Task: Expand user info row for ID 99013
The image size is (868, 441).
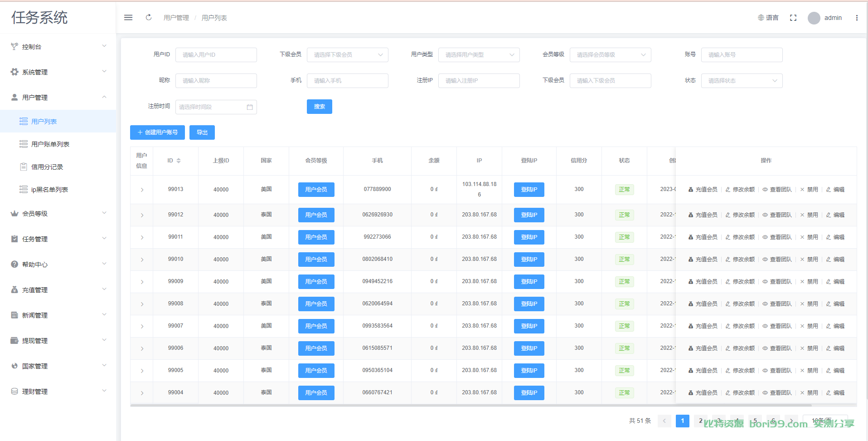Action: pos(142,190)
